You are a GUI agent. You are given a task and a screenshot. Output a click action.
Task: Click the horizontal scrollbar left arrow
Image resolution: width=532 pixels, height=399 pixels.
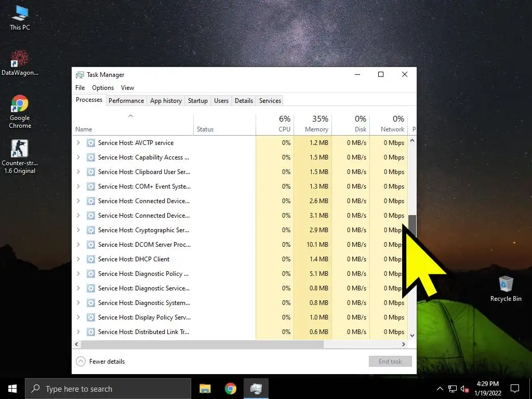[x=77, y=344]
